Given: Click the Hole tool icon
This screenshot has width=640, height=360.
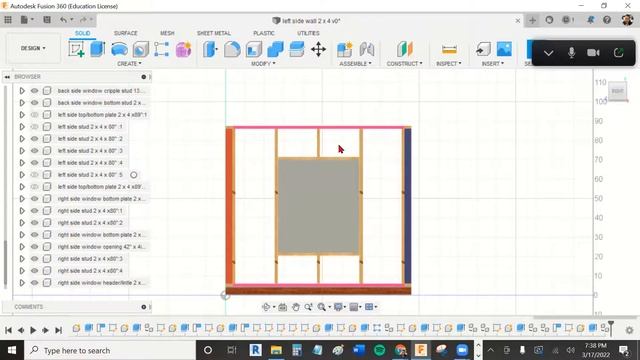Looking at the screenshot, I should [x=140, y=49].
